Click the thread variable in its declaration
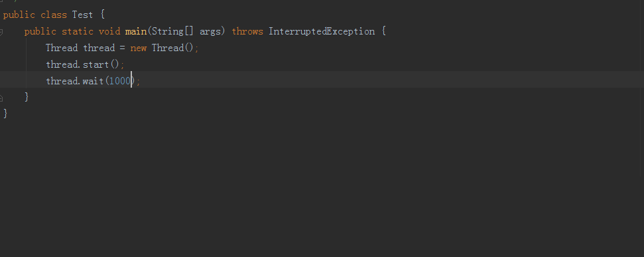Image resolution: width=644 pixels, height=257 pixels. coord(99,48)
